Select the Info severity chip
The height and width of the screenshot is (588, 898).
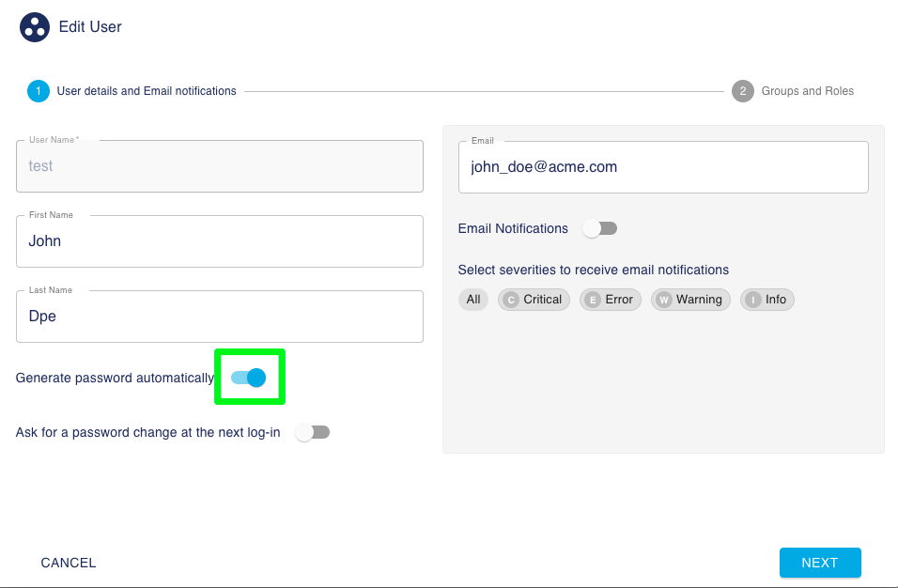coord(766,300)
